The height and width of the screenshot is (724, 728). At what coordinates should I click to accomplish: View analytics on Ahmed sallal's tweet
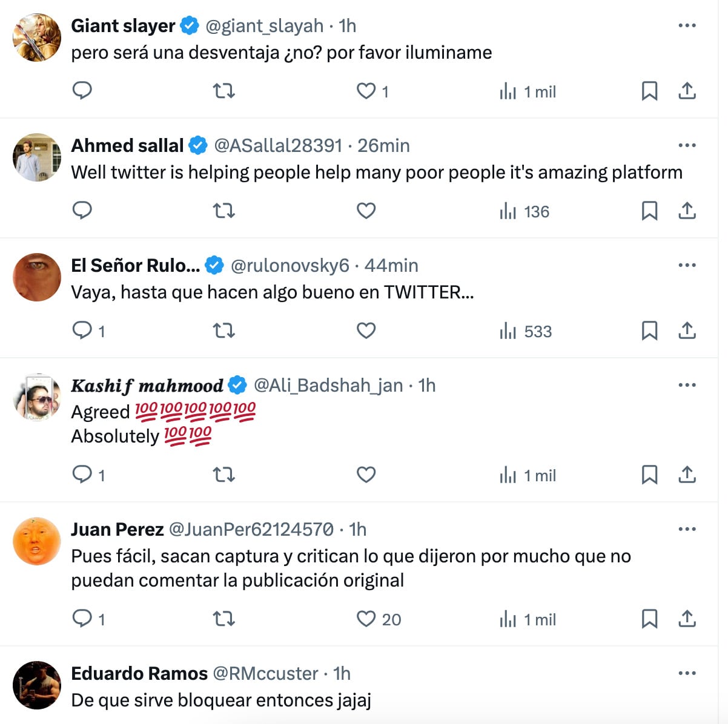(x=524, y=211)
